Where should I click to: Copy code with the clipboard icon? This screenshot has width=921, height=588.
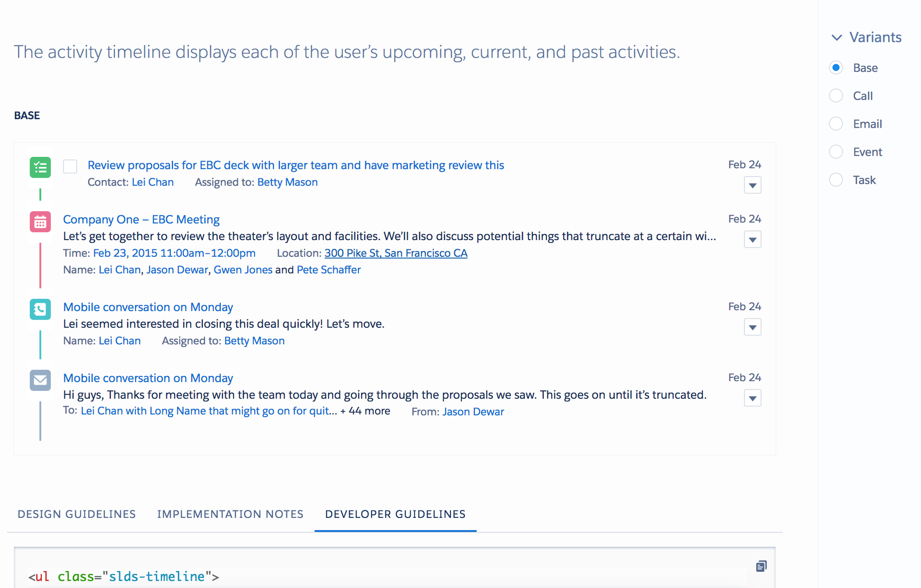[x=761, y=566]
